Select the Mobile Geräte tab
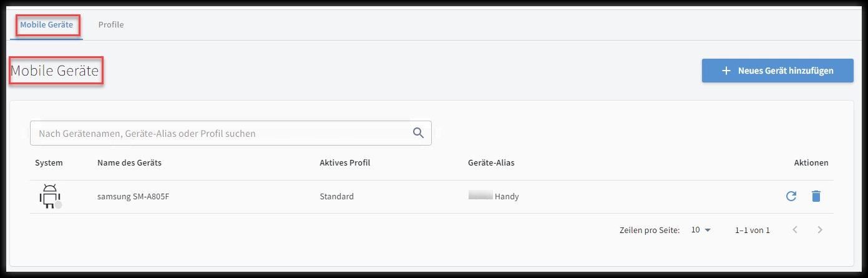The height and width of the screenshot is (278, 868). (47, 25)
